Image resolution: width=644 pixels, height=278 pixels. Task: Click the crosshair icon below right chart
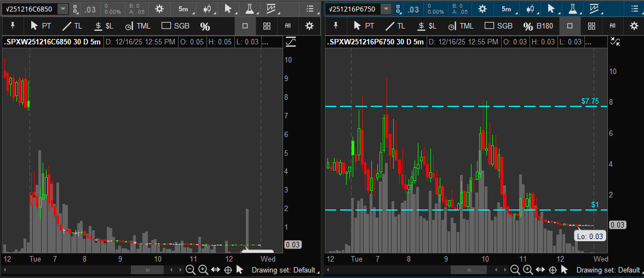pyautogui.click(x=553, y=270)
